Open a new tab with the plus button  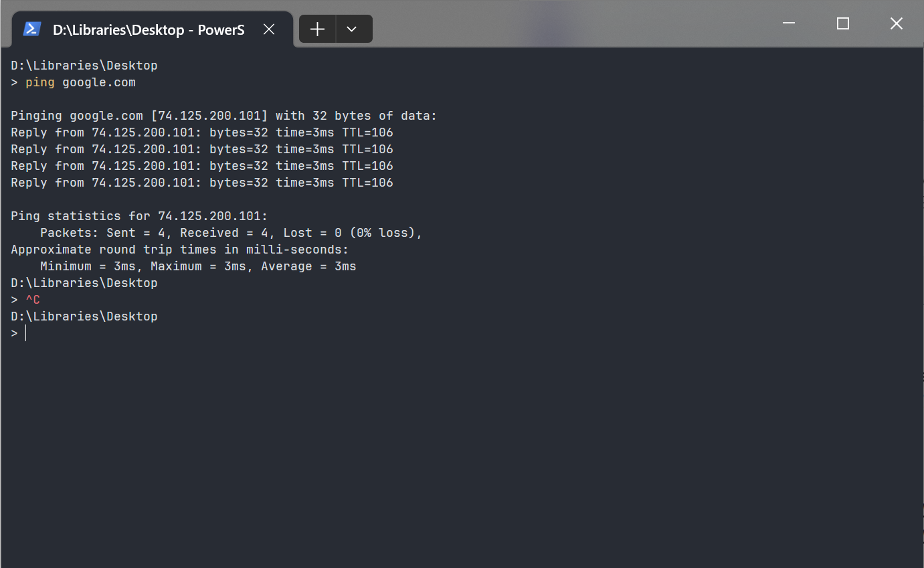[x=317, y=29]
